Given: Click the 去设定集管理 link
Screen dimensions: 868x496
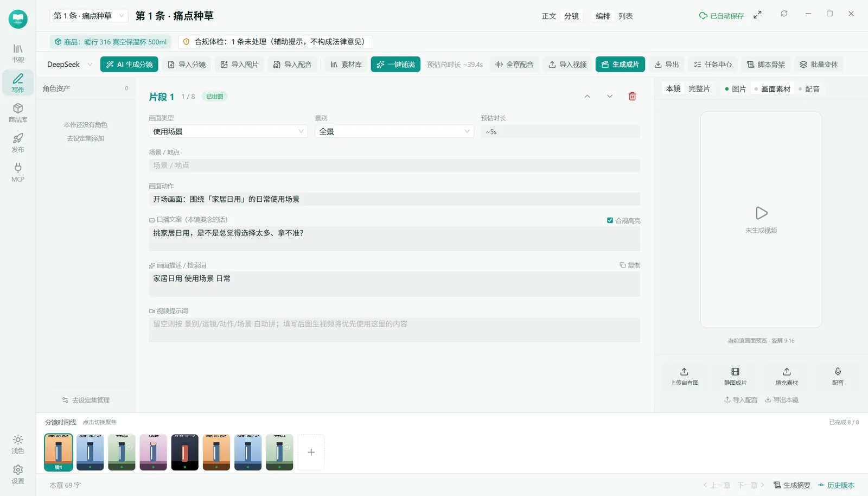Looking at the screenshot, I should pyautogui.click(x=86, y=400).
